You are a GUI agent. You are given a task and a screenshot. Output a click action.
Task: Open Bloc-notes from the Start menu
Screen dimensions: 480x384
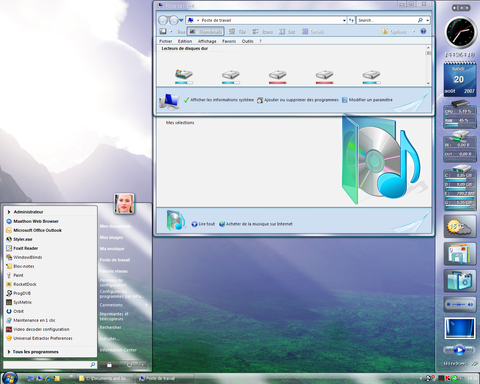click(20, 266)
